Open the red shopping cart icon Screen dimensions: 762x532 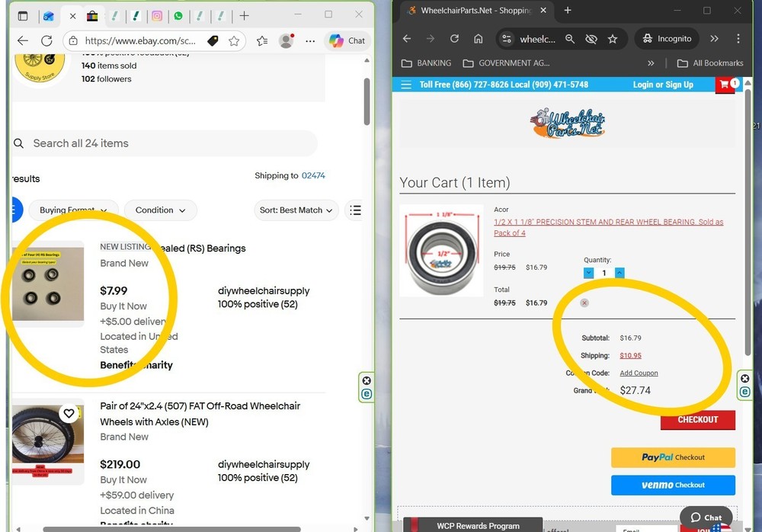click(x=725, y=85)
